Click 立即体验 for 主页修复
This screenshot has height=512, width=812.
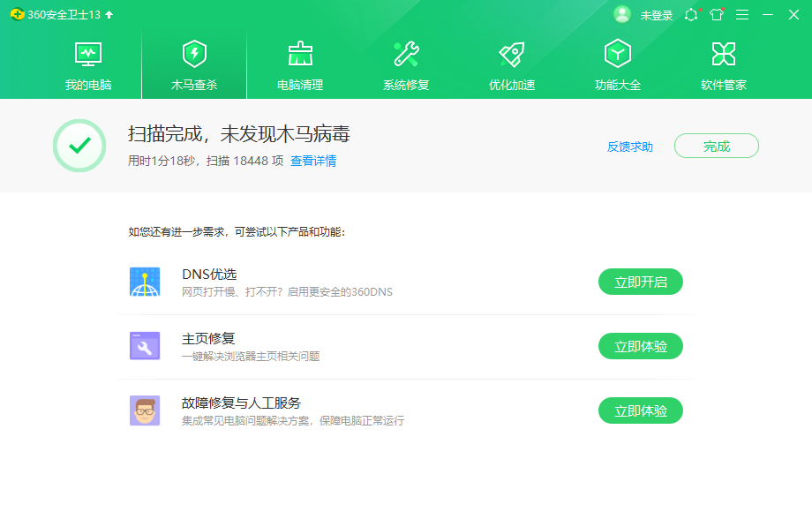641,346
